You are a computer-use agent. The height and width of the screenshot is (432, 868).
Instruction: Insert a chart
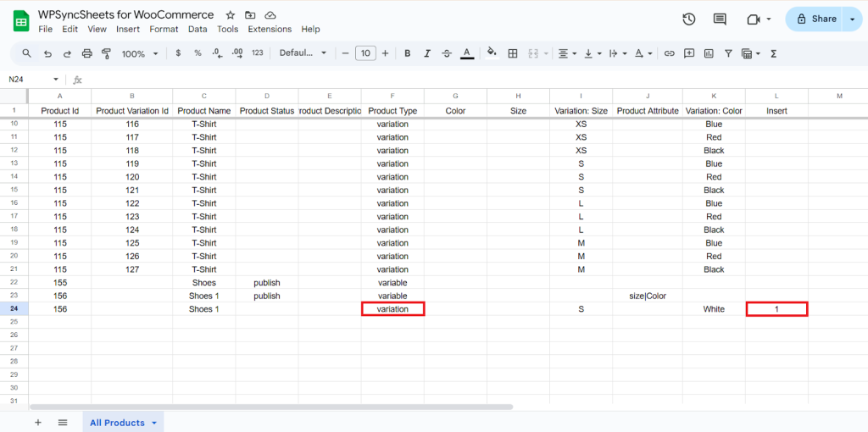click(x=709, y=53)
